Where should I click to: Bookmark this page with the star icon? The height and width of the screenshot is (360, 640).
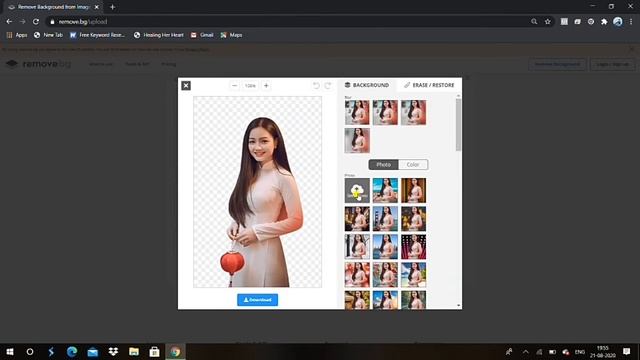548,22
